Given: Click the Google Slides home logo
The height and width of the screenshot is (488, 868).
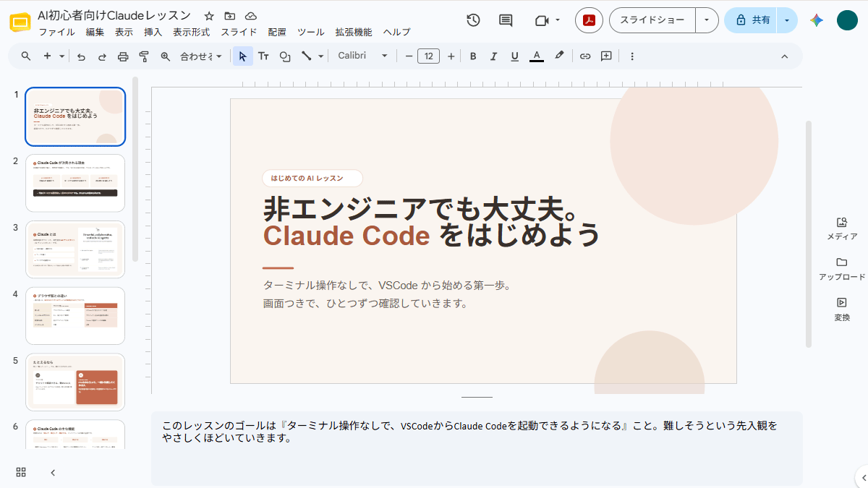Looking at the screenshot, I should [x=20, y=22].
